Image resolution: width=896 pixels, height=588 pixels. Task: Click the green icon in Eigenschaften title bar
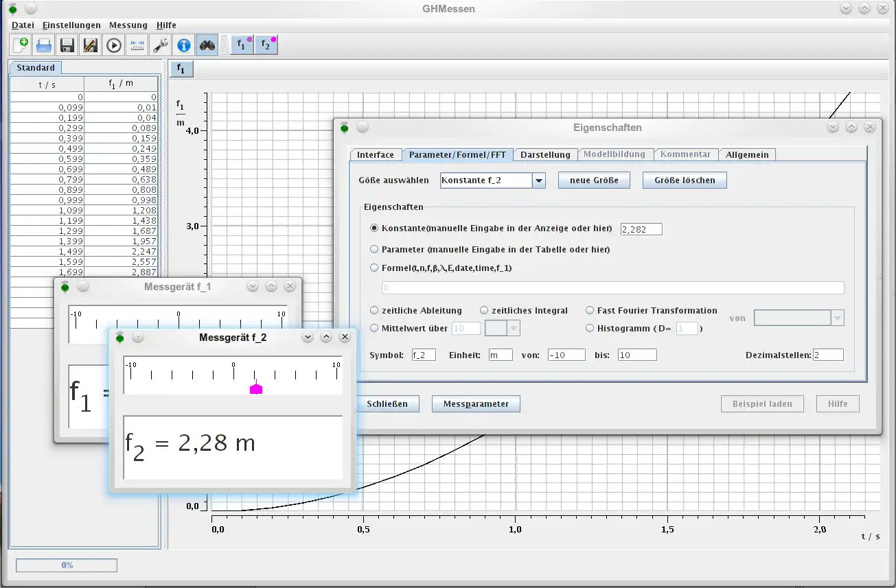pos(344,127)
